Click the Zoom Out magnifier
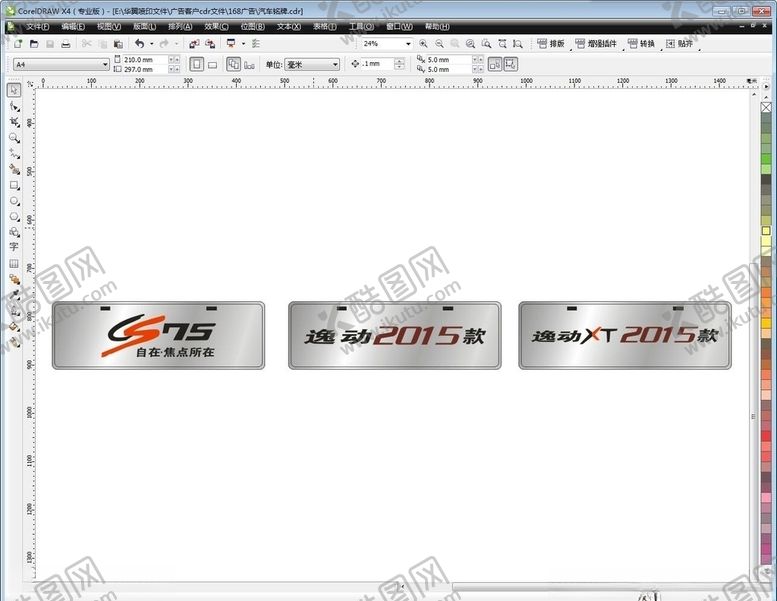The height and width of the screenshot is (601, 777). (x=439, y=44)
